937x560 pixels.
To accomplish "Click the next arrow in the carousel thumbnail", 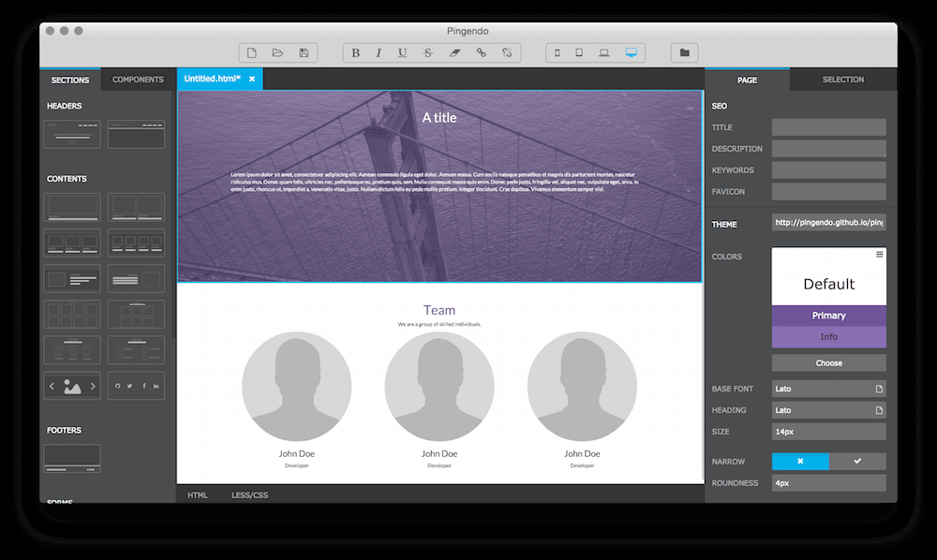I will (x=92, y=386).
